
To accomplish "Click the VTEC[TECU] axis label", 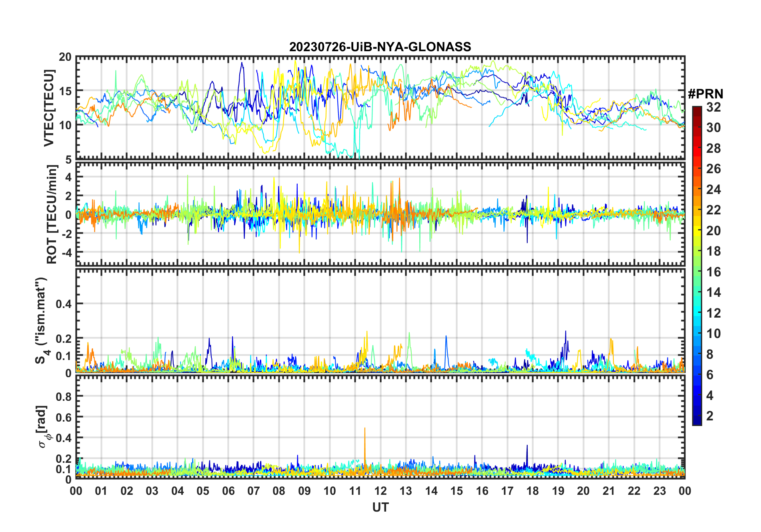I will [x=49, y=108].
